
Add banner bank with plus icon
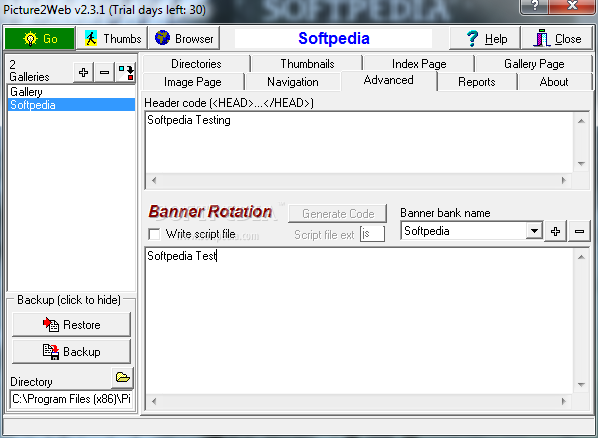click(x=555, y=231)
